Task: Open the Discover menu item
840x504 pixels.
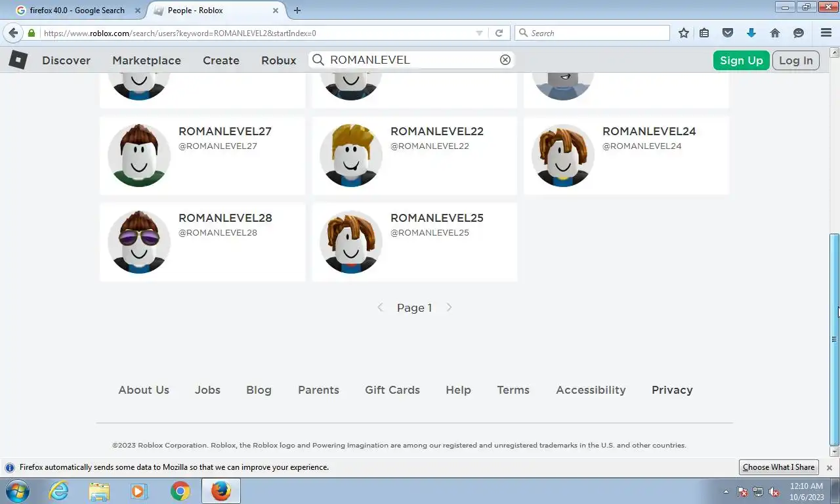Action: pos(66,60)
